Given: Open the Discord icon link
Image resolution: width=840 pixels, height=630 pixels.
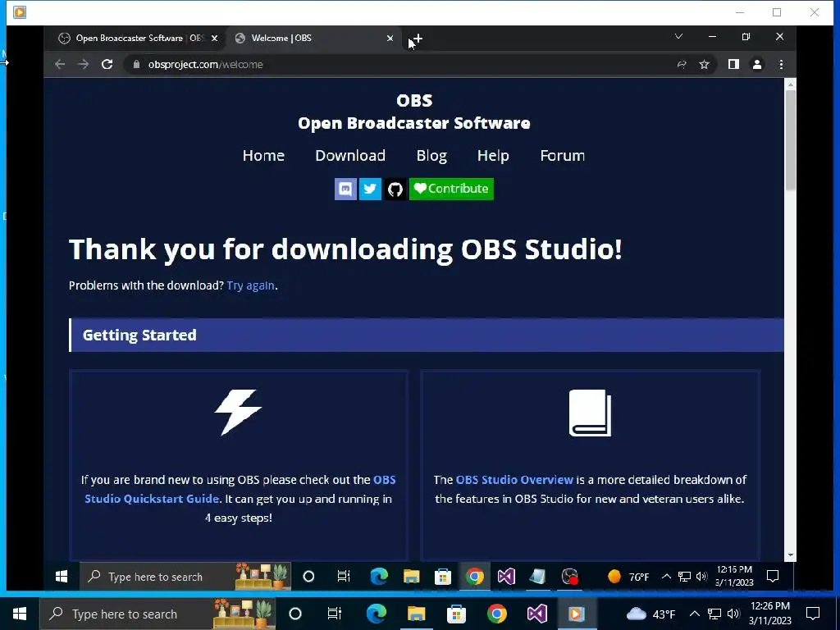Looking at the screenshot, I should point(345,189).
